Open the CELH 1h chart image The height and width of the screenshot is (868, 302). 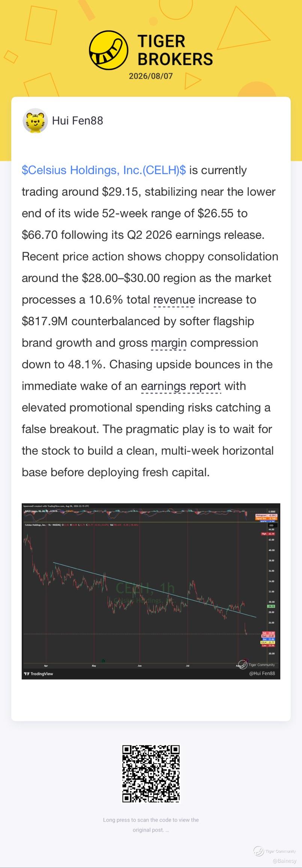(x=151, y=591)
